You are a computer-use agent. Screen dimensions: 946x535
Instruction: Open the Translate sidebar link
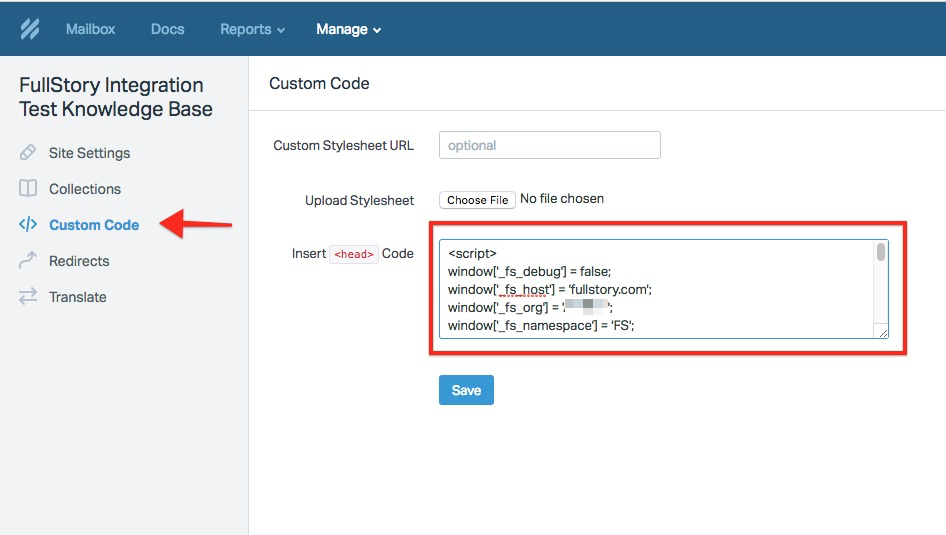pyautogui.click(x=77, y=297)
